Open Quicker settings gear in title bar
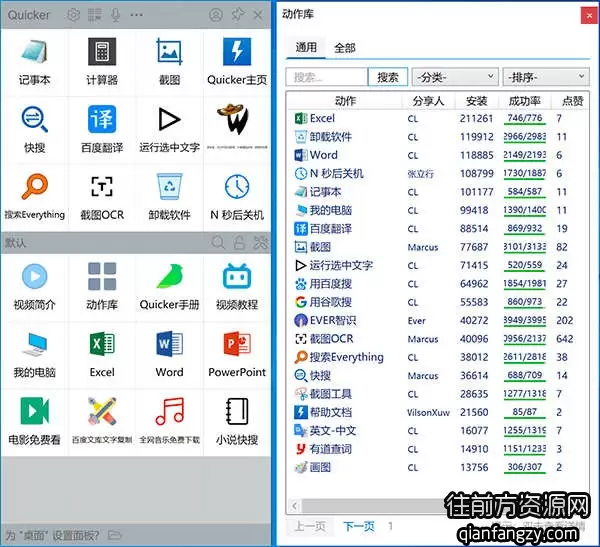The image size is (600, 547). pos(73,15)
